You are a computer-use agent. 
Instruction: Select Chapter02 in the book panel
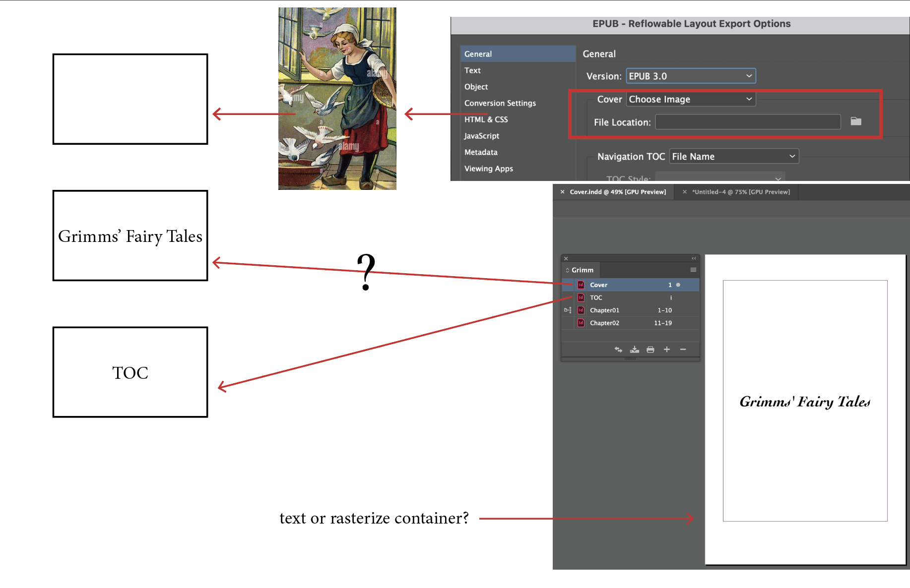pyautogui.click(x=604, y=323)
